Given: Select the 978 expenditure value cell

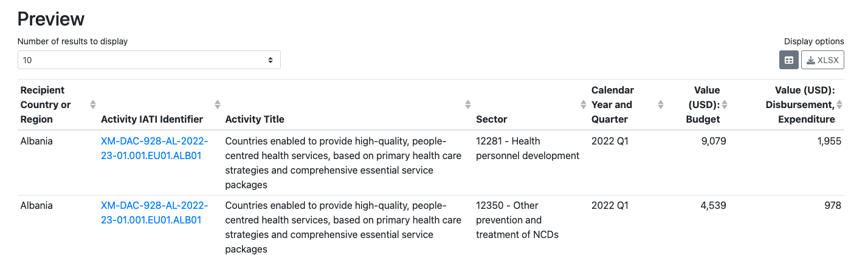Looking at the screenshot, I should click(x=832, y=206).
